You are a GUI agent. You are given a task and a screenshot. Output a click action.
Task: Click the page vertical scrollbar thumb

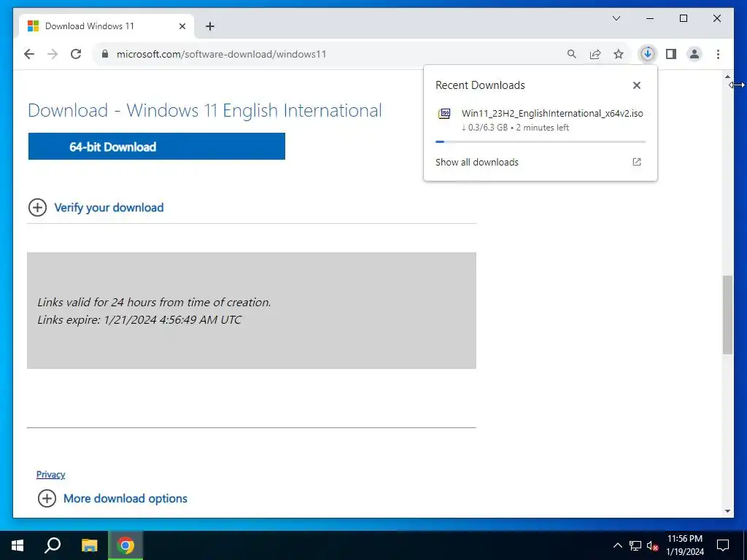[x=727, y=314]
